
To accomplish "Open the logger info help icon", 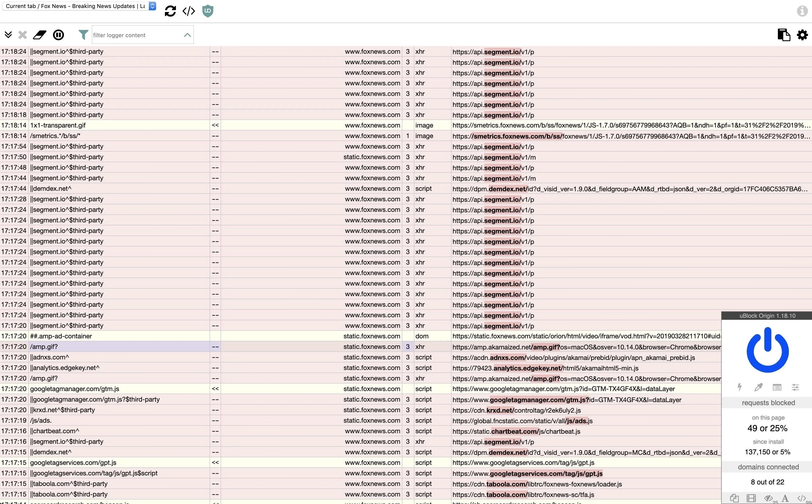I will [802, 11].
